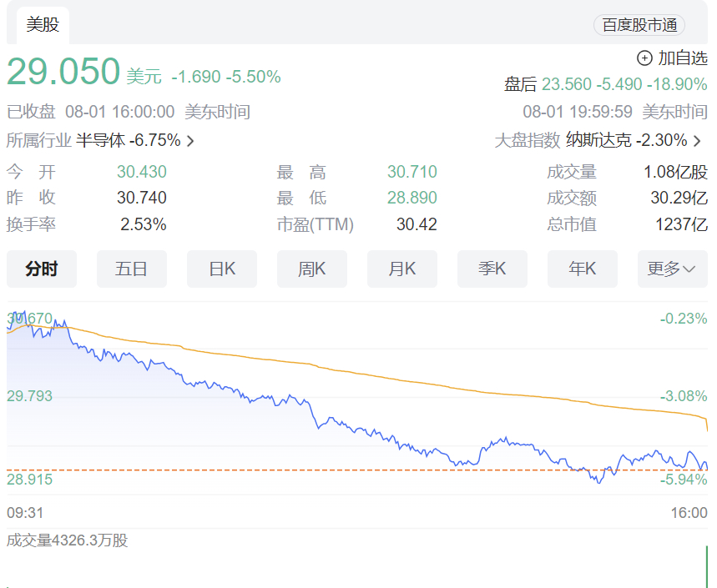Image resolution: width=717 pixels, height=588 pixels.
Task: Click the after-hours timestamp 08-01 19:59:59
Action: [x=578, y=112]
